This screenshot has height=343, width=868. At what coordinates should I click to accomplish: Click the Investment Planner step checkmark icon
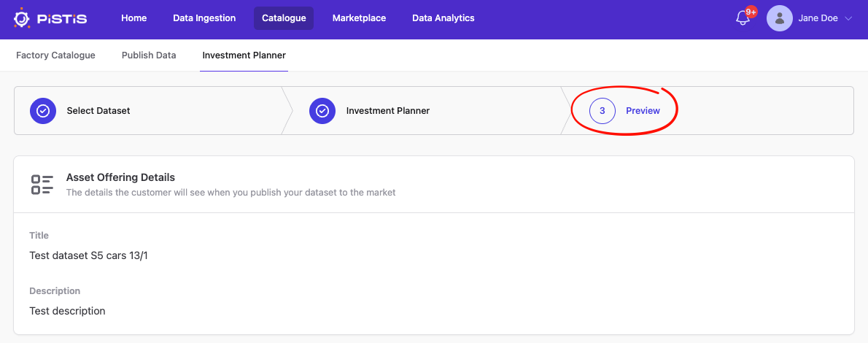(x=322, y=111)
